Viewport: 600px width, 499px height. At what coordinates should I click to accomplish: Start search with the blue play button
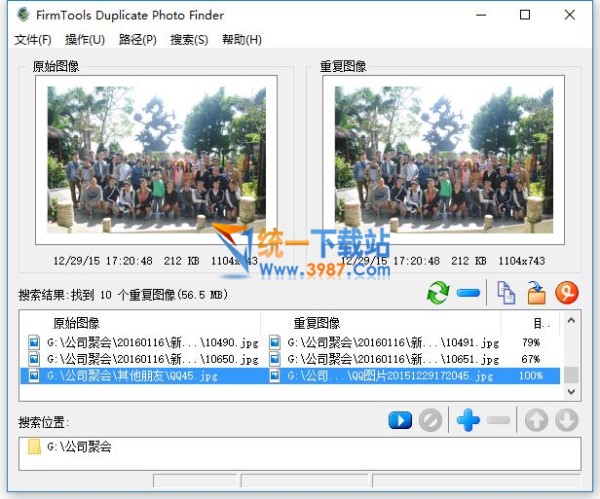tap(401, 420)
